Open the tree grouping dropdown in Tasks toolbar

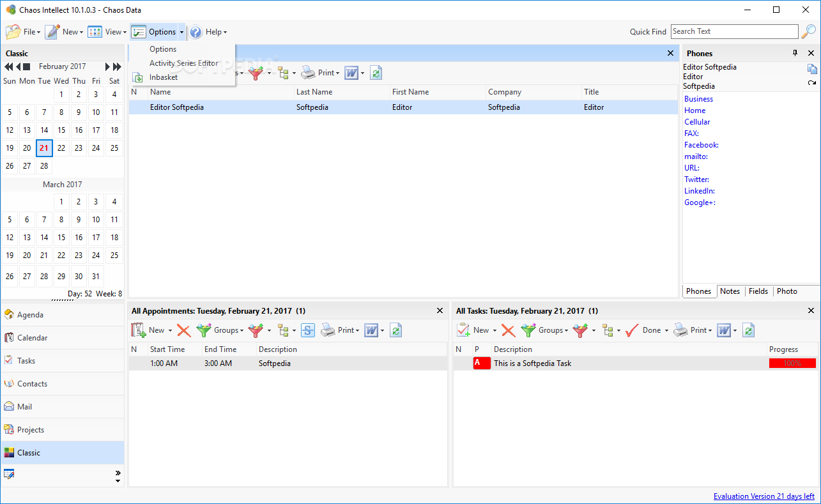pos(618,331)
